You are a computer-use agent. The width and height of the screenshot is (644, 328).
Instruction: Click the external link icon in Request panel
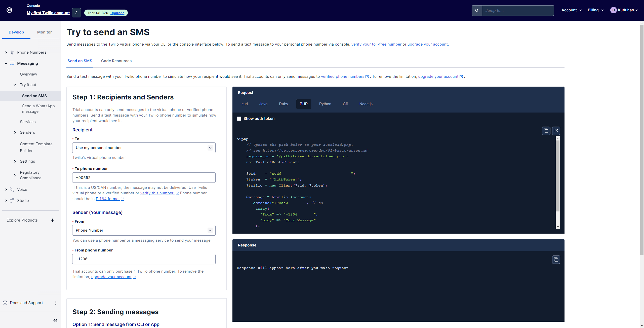[x=556, y=130]
